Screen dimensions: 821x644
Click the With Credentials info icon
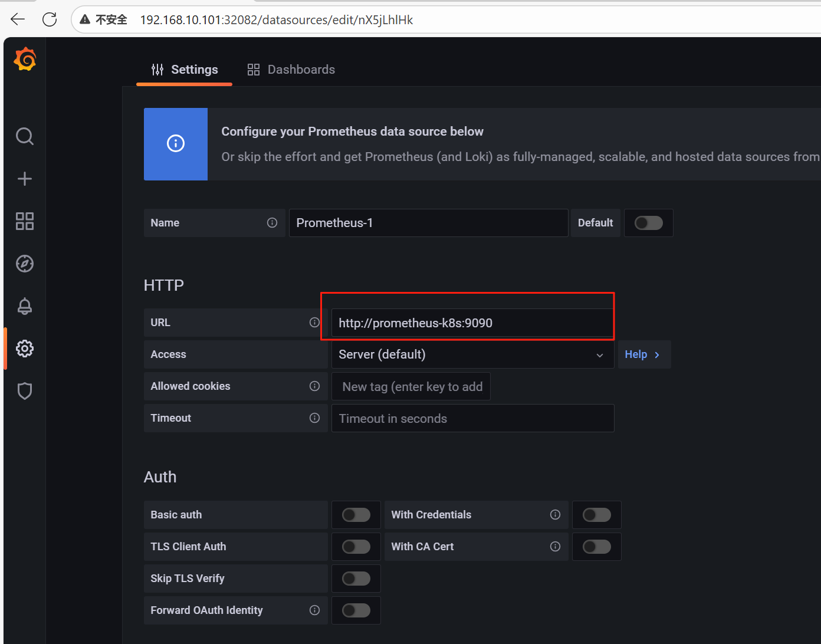pyautogui.click(x=555, y=514)
